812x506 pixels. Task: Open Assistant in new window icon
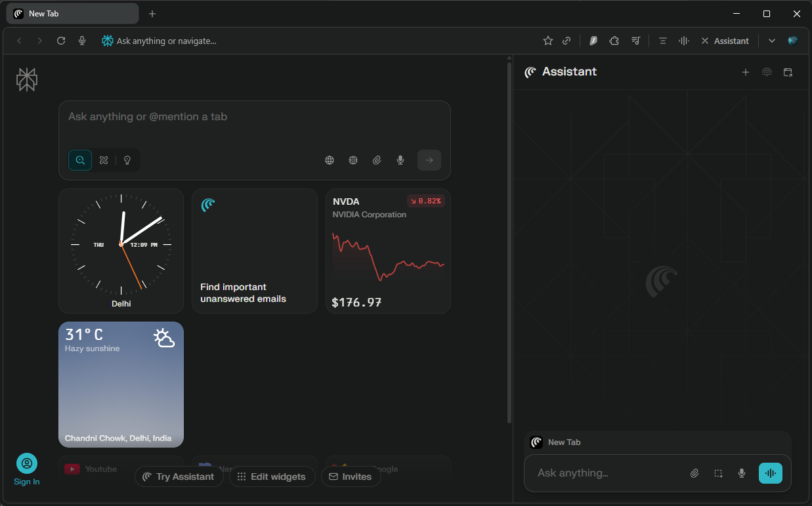(788, 72)
